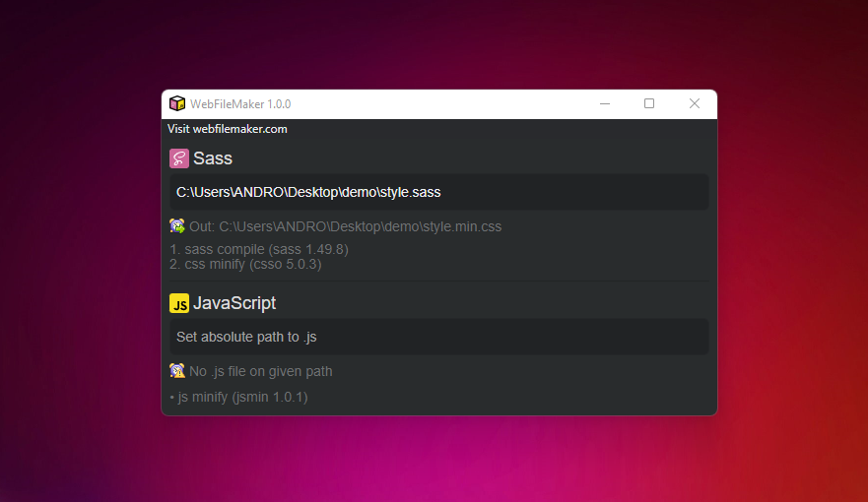Click the clock icon beside Out path

[177, 226]
